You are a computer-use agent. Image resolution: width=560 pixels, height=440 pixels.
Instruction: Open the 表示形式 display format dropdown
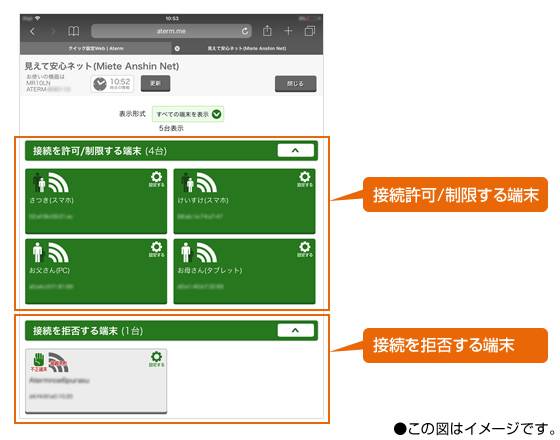pos(188,114)
